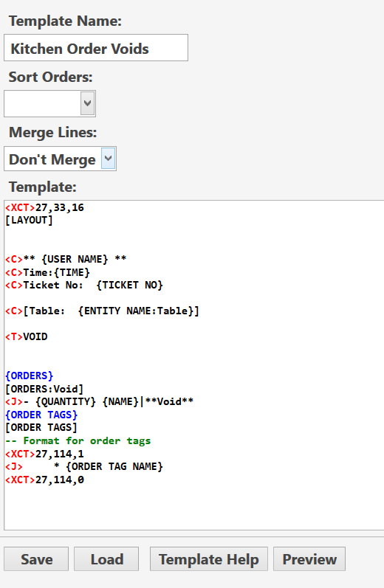
Task: Preview the Kitchen Order Voids template
Action: pyautogui.click(x=309, y=558)
